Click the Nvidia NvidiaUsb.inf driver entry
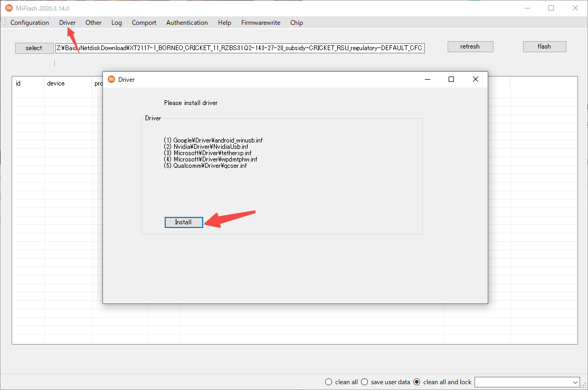This screenshot has width=588, height=390. [206, 147]
